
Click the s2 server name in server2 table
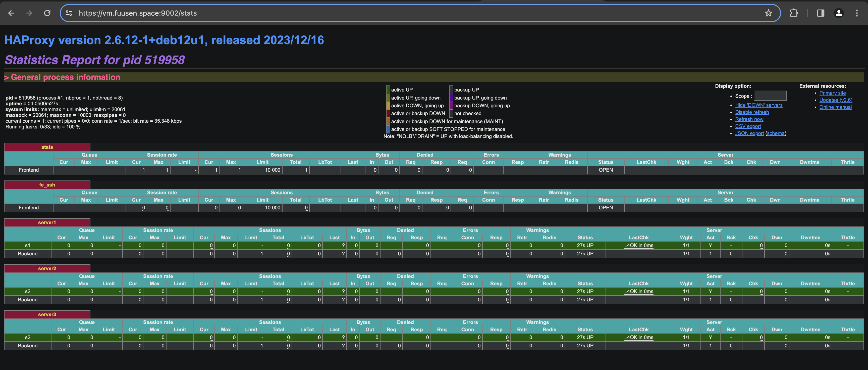pyautogui.click(x=28, y=291)
